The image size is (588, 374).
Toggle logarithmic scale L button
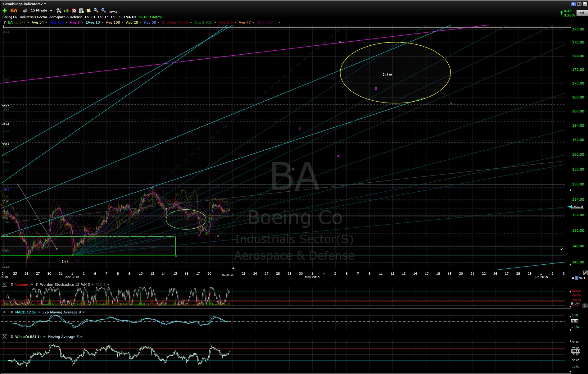[x=577, y=278]
